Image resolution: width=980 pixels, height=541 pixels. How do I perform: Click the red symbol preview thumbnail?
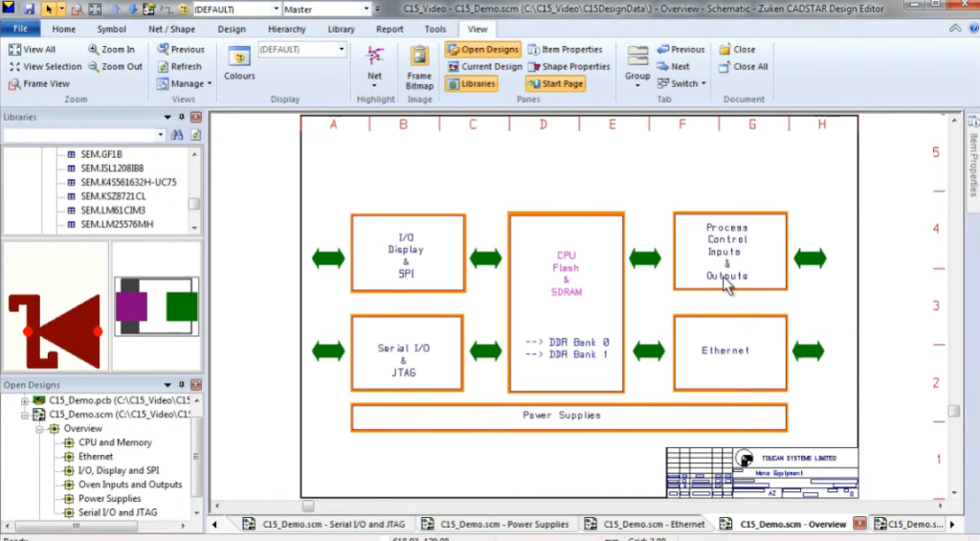point(56,306)
